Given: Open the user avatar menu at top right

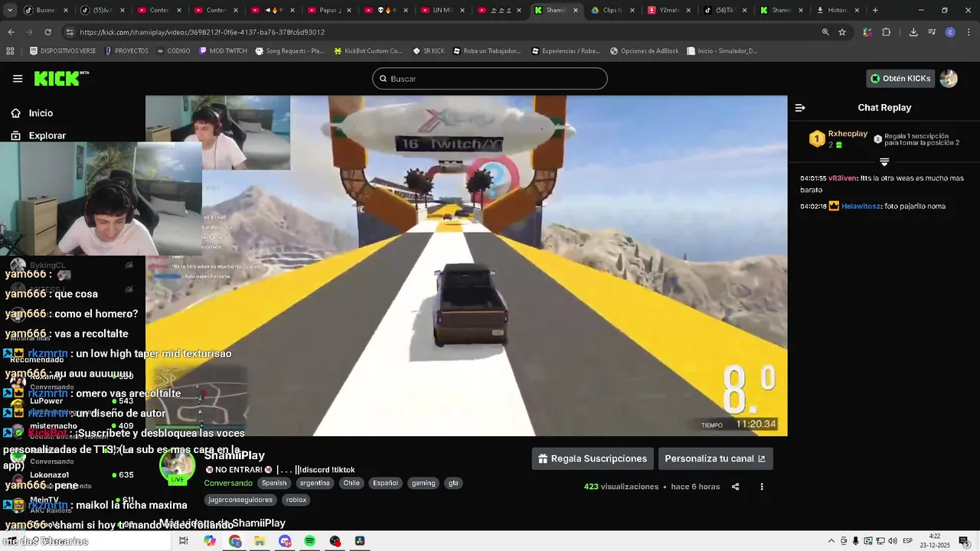Looking at the screenshot, I should (949, 78).
